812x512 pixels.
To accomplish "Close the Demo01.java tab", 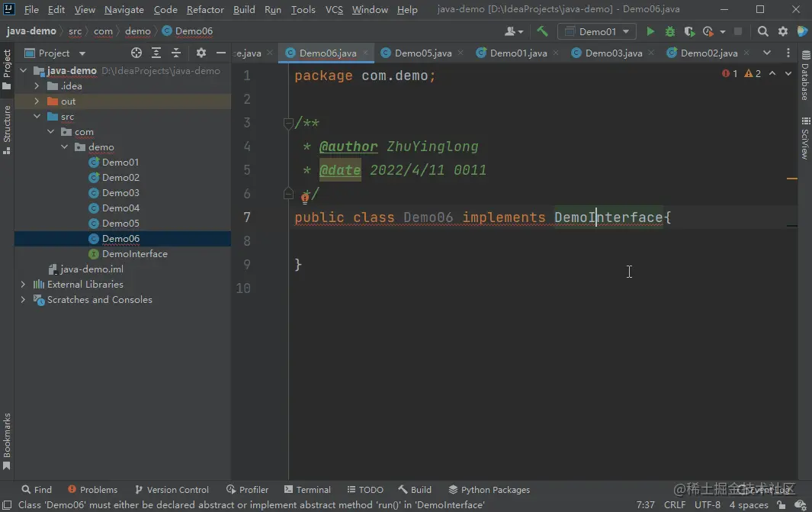I will click(x=556, y=53).
